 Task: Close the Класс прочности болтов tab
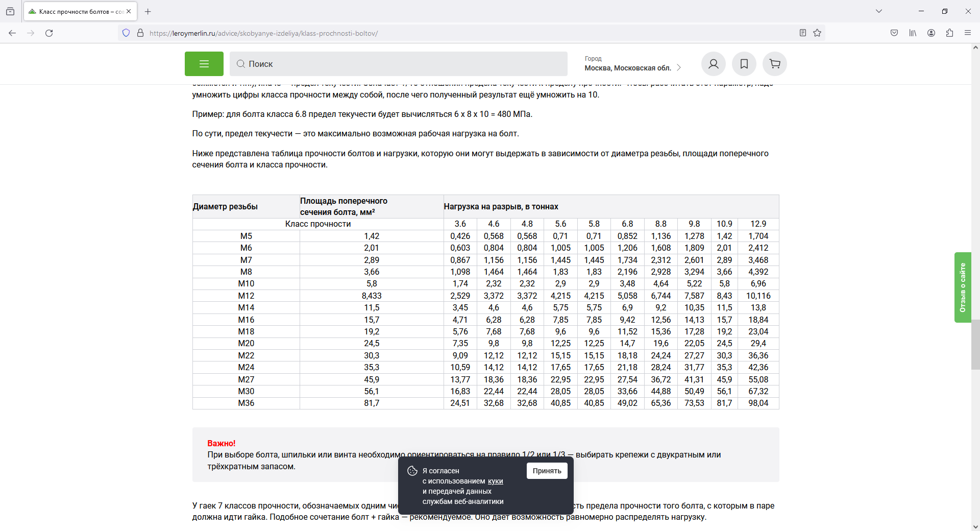(x=129, y=11)
